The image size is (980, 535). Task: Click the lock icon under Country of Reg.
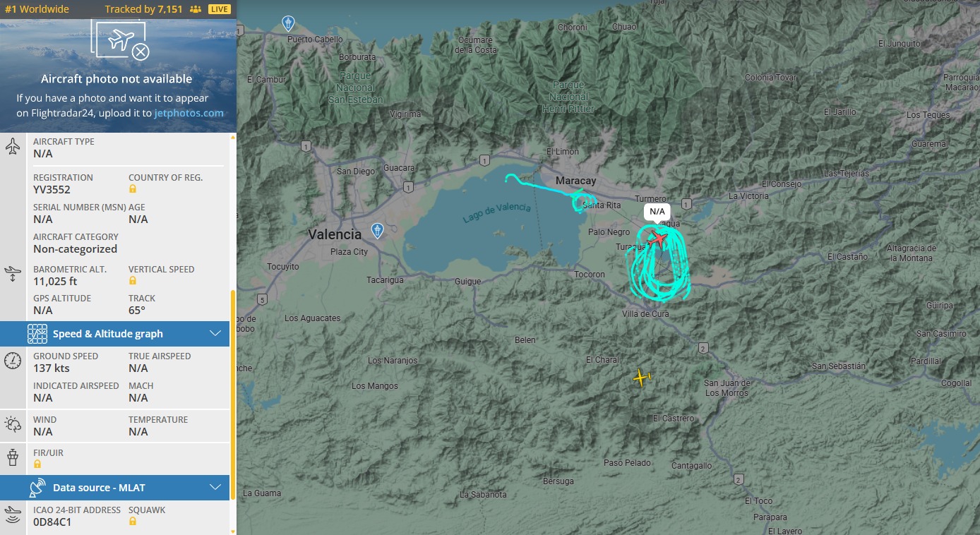pos(133,189)
